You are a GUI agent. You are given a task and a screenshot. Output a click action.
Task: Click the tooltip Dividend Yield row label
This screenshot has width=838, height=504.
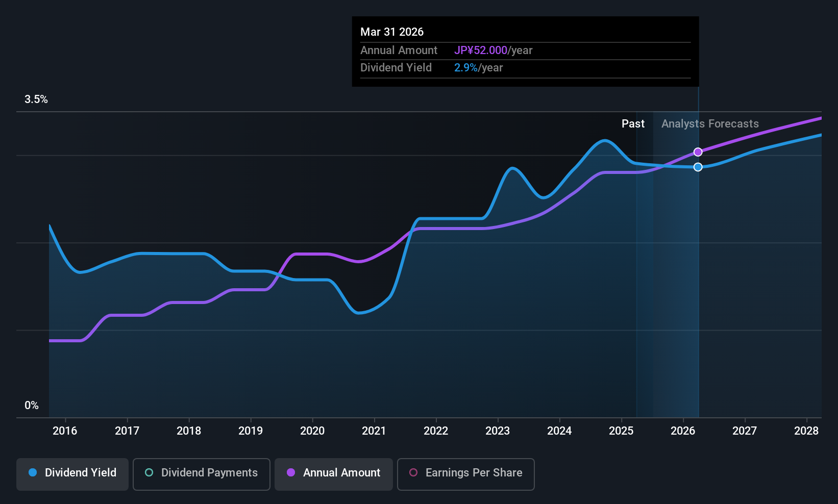click(x=396, y=68)
